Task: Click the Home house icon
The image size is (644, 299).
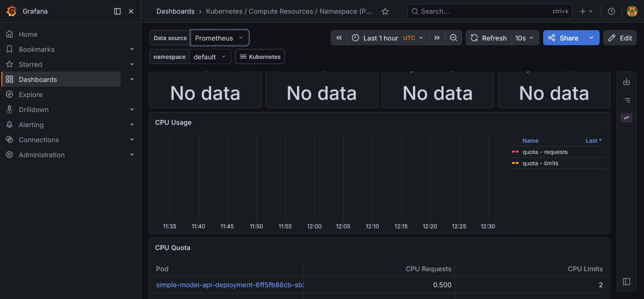Action: (x=9, y=34)
